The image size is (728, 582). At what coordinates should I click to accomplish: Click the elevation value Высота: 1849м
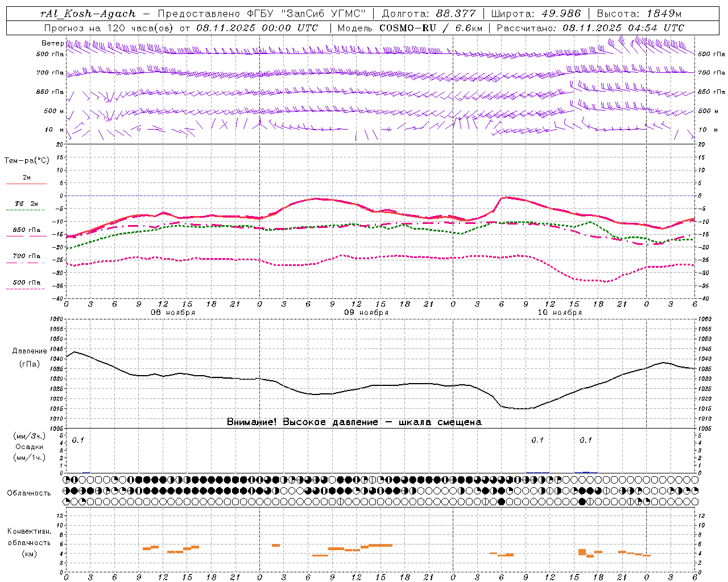(x=639, y=14)
